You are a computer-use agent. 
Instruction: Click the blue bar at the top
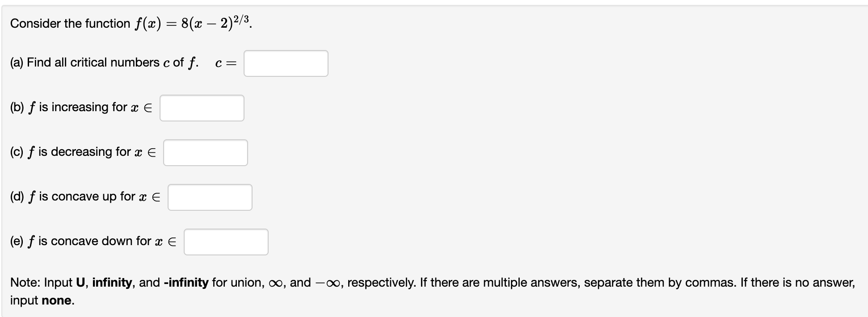pyautogui.click(x=434, y=4)
